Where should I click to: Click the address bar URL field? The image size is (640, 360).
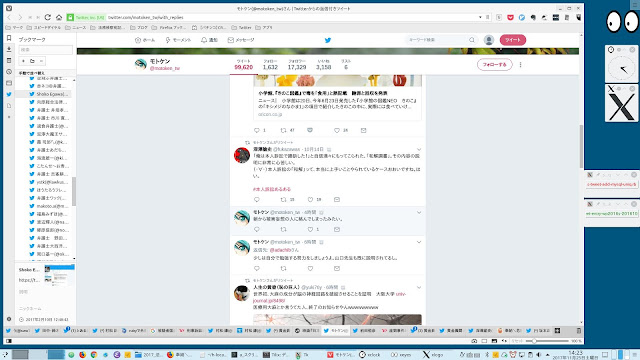[291, 18]
